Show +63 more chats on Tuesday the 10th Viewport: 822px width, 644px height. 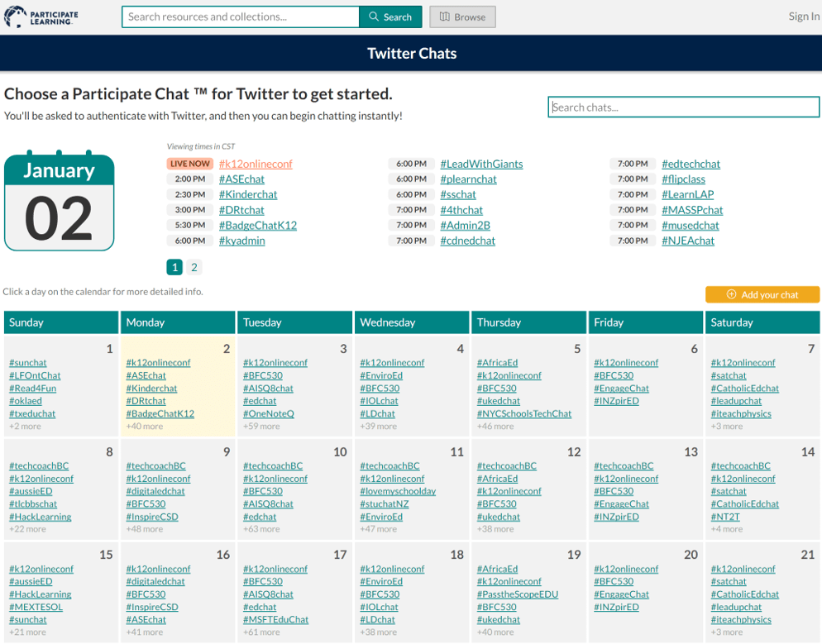(x=261, y=529)
